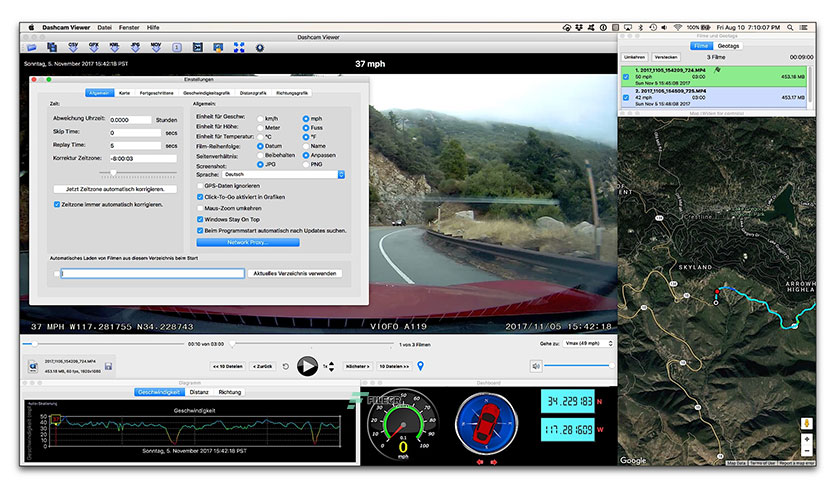Select Name for film order

(306, 146)
